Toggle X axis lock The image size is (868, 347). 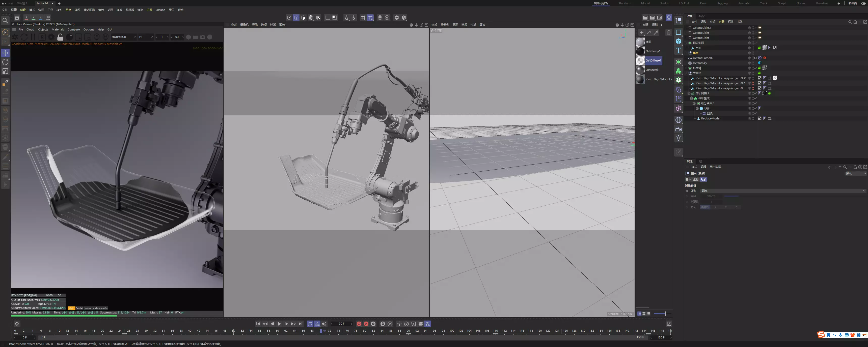point(26,17)
